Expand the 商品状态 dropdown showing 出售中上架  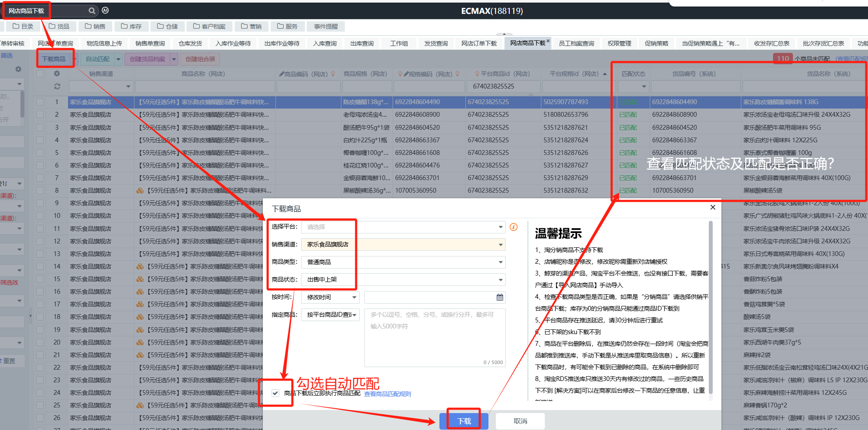coord(501,280)
